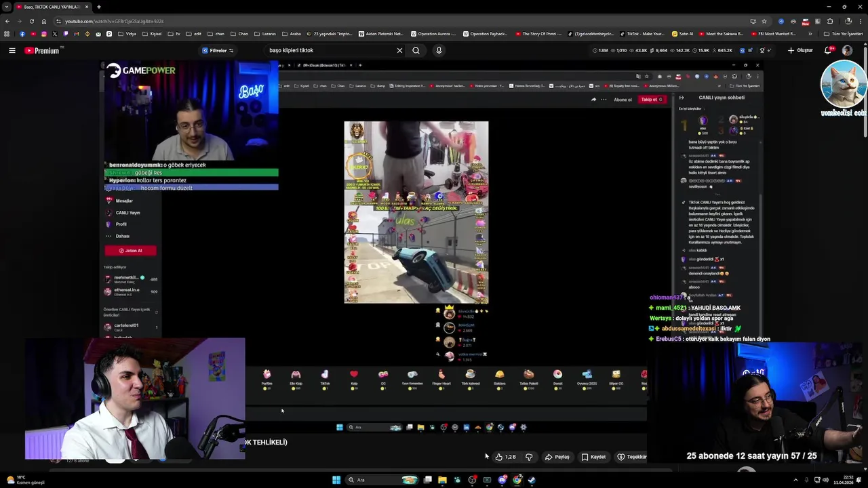868x488 pixels.
Task: Go to YouTube Premium home logo
Action: (x=42, y=50)
